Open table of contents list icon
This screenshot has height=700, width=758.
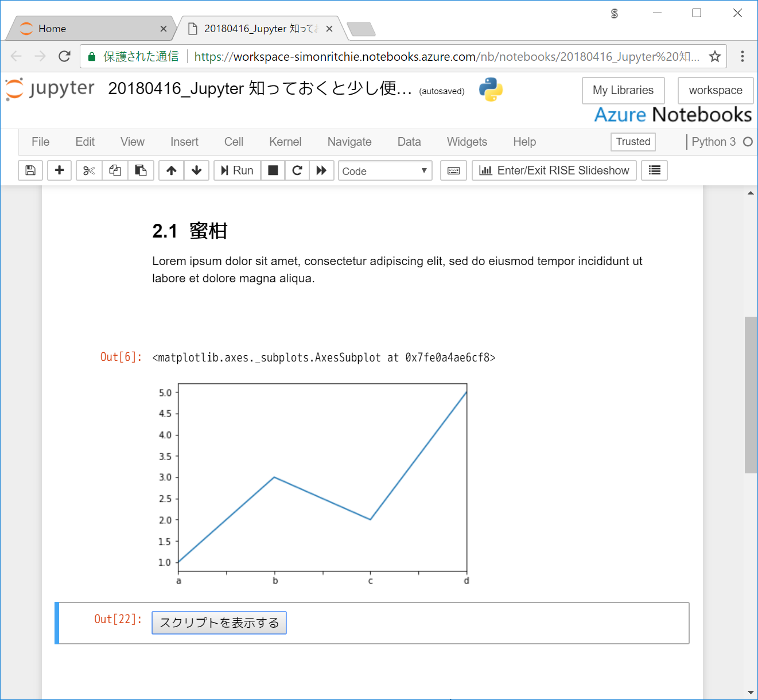coord(654,170)
